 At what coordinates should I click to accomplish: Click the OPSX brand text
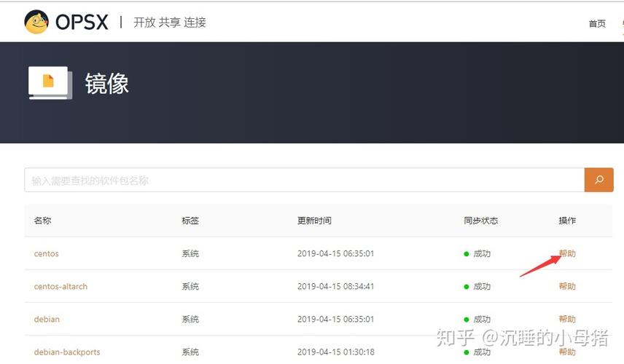click(x=82, y=23)
